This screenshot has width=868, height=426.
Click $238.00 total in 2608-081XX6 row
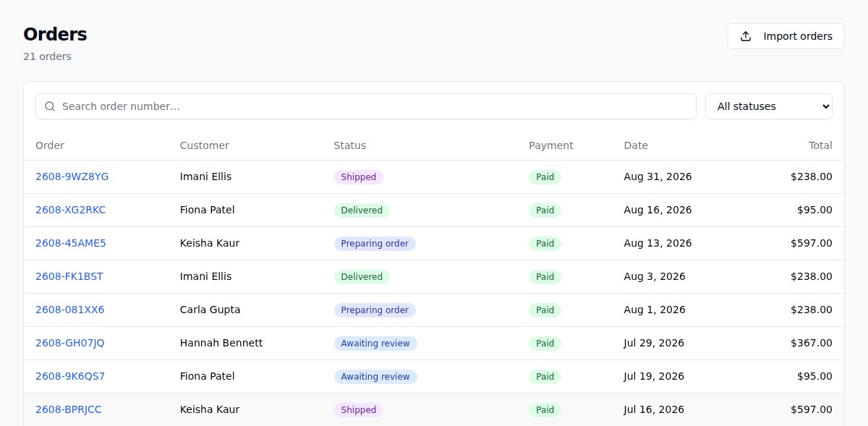(812, 310)
